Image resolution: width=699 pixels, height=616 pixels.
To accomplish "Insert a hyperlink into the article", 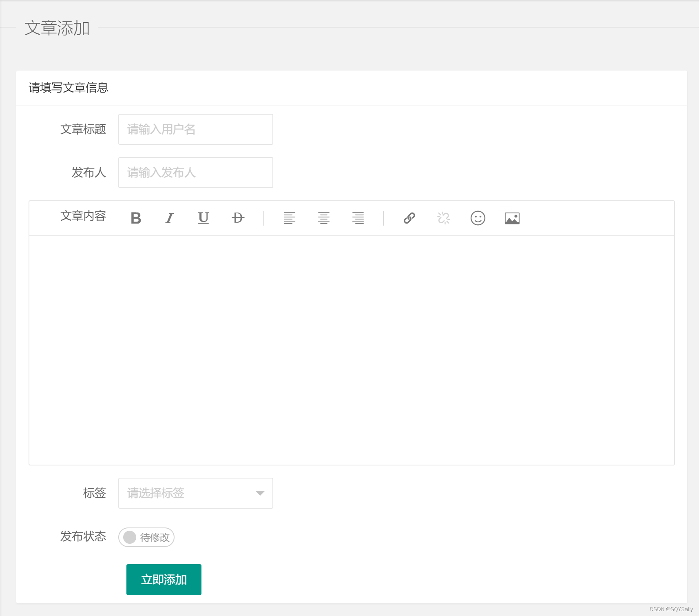I will coord(409,218).
